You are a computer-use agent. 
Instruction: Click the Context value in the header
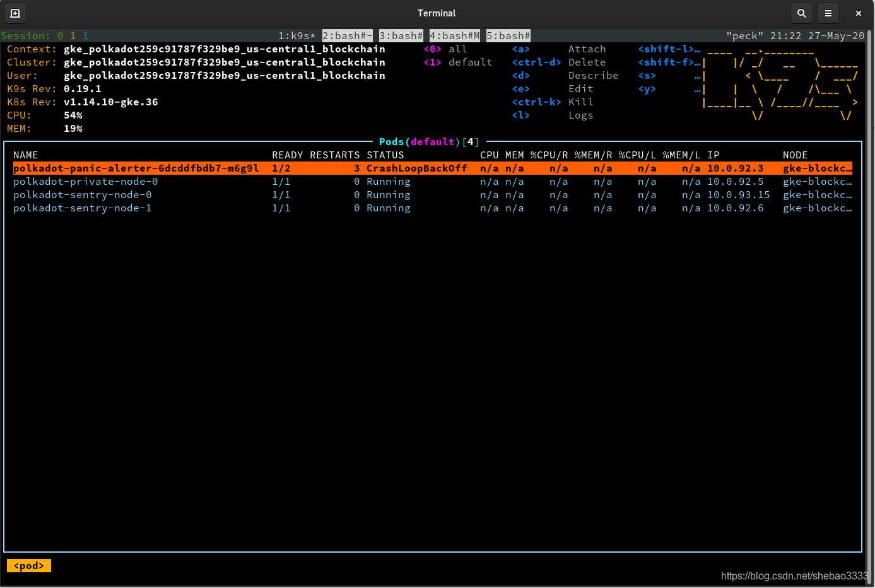[x=225, y=49]
